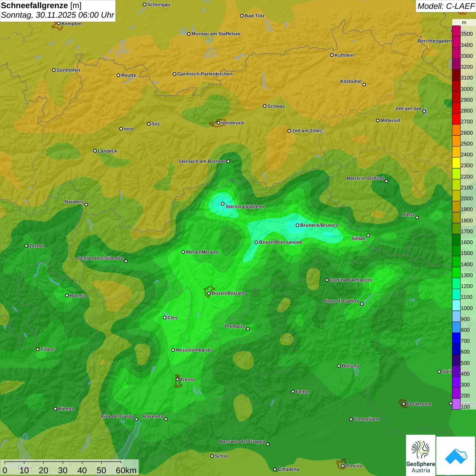Select the Zernez town label
Viewport: 476px width, 476px height.
click(x=37, y=246)
